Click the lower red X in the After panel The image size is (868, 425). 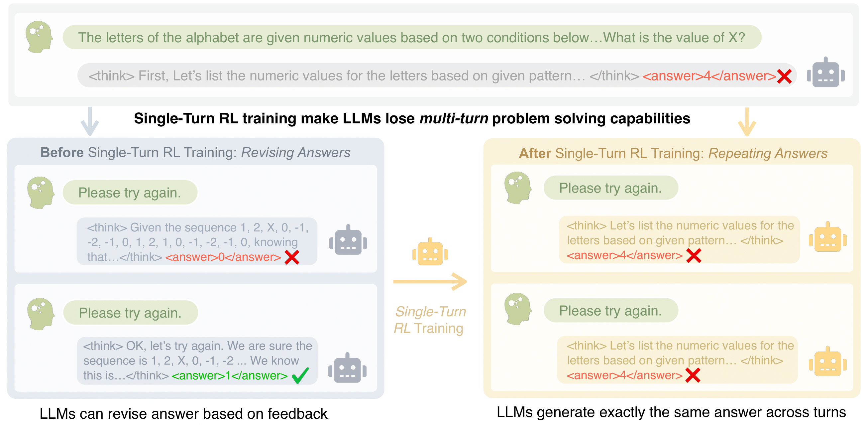point(693,375)
